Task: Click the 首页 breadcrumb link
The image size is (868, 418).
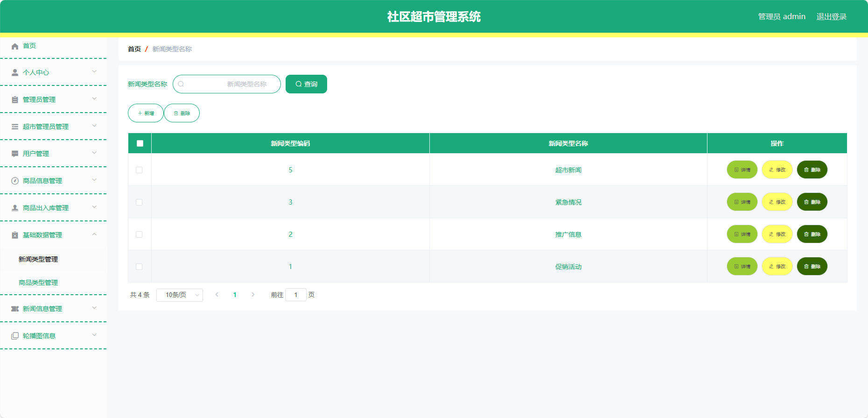Action: pyautogui.click(x=134, y=49)
